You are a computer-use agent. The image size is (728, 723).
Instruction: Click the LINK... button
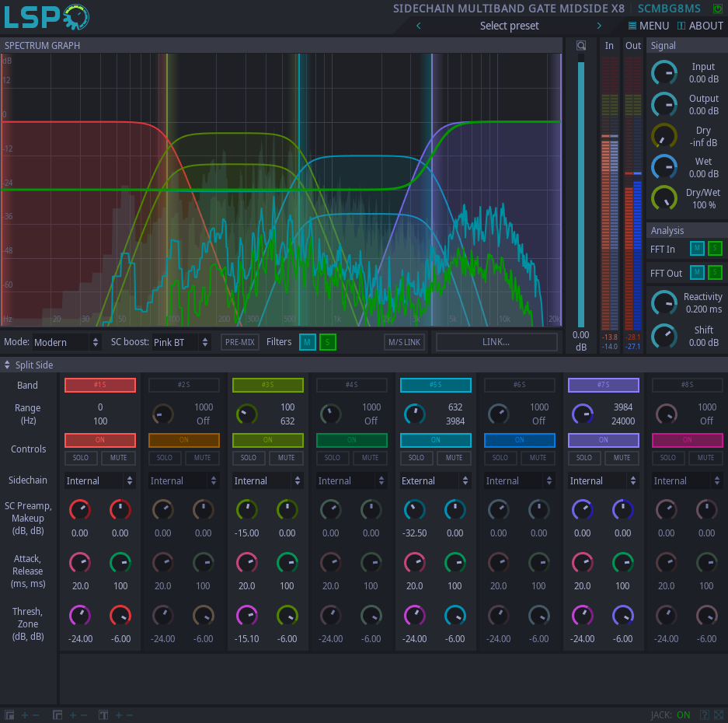[496, 342]
